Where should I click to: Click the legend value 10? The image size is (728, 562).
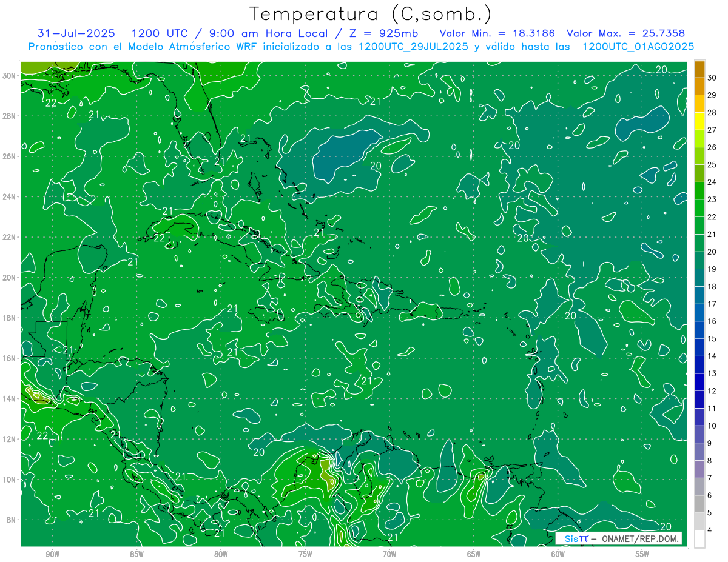(x=712, y=426)
